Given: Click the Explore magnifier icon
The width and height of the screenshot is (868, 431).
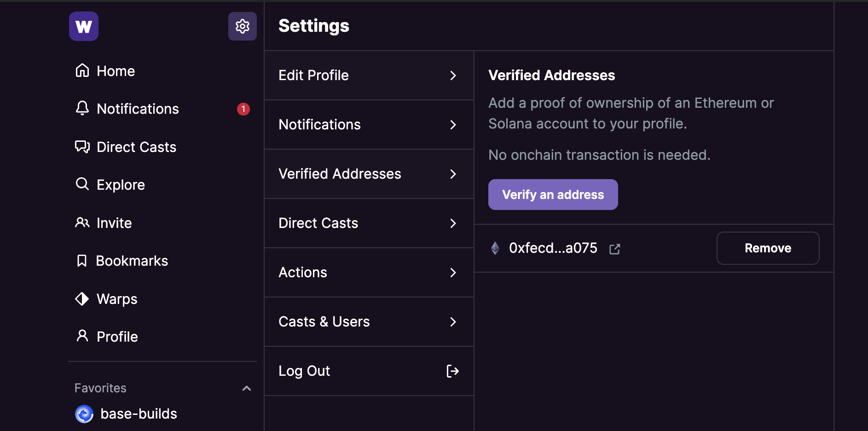Looking at the screenshot, I should coord(82,184).
